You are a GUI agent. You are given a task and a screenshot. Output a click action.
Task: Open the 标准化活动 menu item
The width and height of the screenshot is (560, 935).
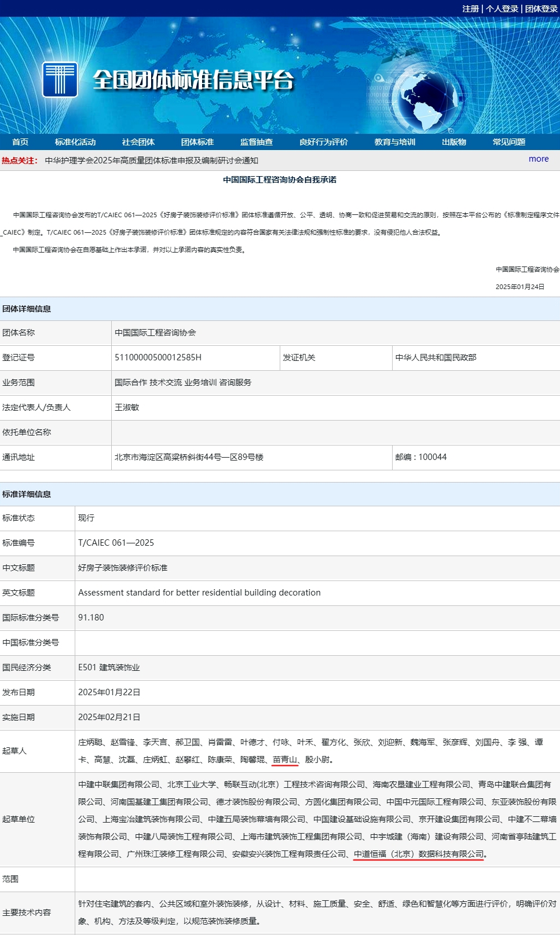pyautogui.click(x=75, y=142)
